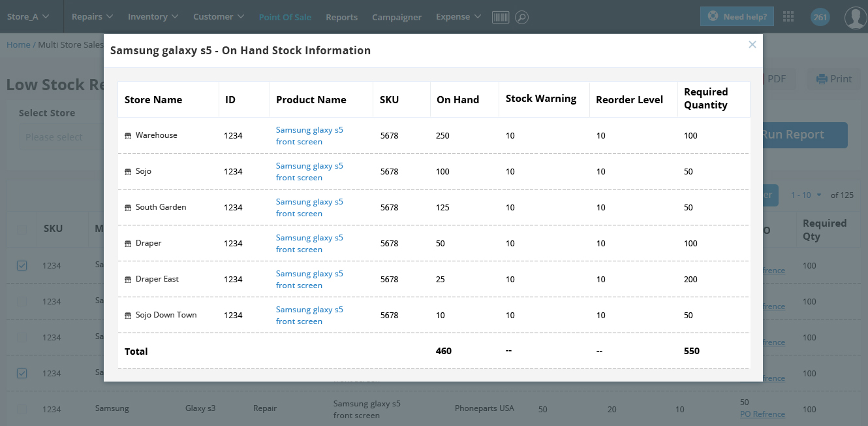
Task: Click the total Required Quantity 550
Action: [692, 351]
